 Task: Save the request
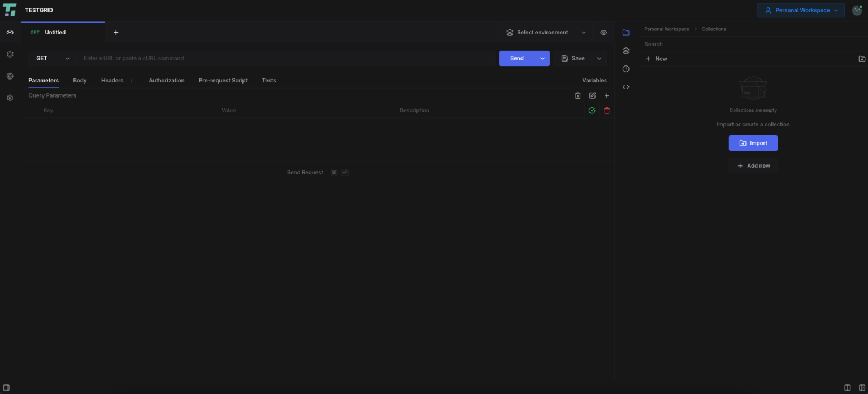tap(573, 58)
